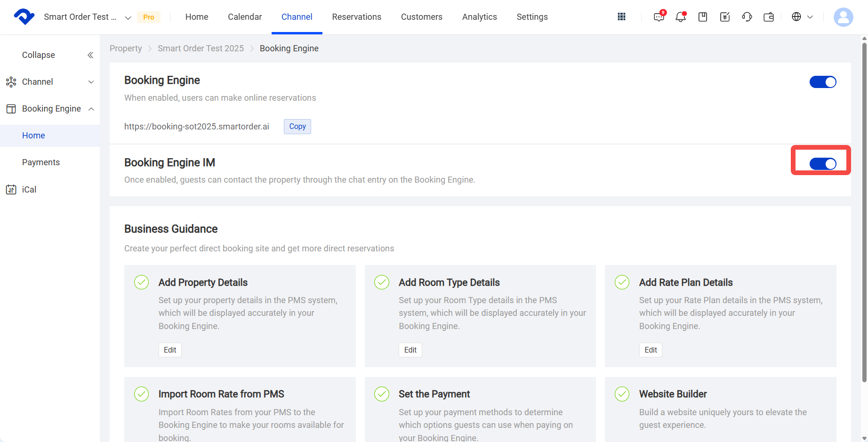This screenshot has width=868, height=442.
Task: Click the Add Rate Plan Details checkmark
Action: click(x=622, y=282)
